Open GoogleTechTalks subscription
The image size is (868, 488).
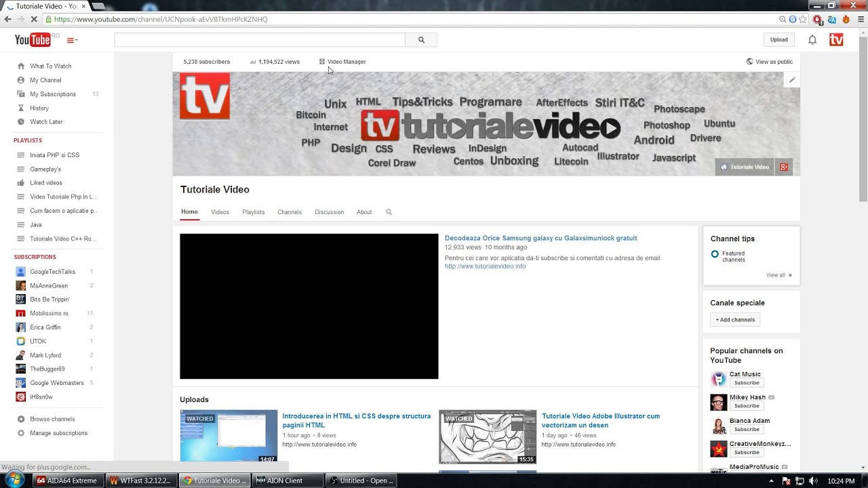point(52,272)
